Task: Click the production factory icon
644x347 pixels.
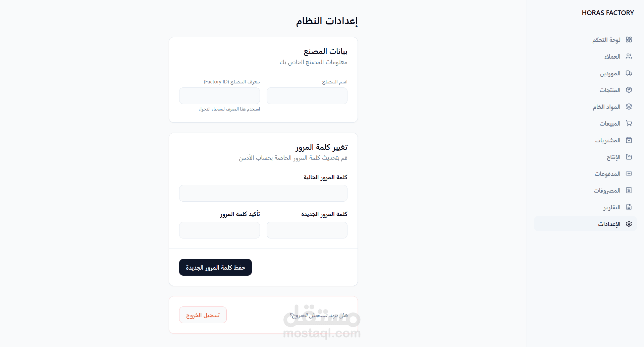Action: pyautogui.click(x=629, y=157)
